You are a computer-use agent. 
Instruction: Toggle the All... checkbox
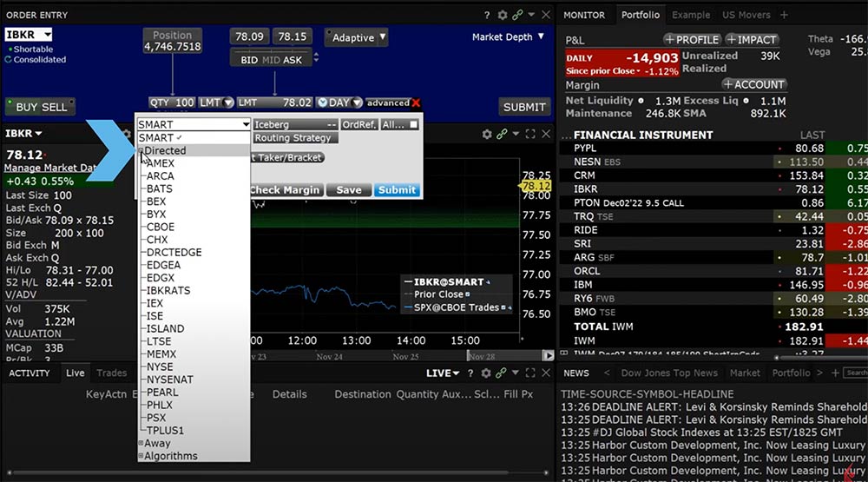(x=413, y=125)
